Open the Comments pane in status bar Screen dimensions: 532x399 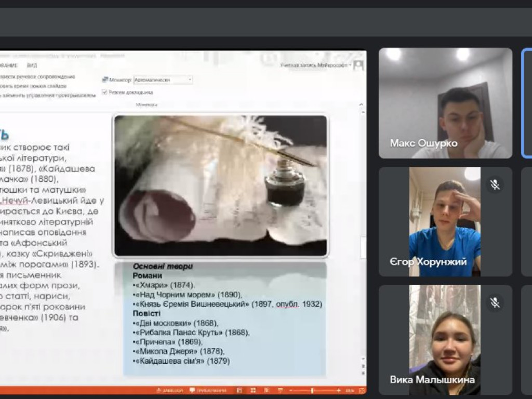[208, 390]
